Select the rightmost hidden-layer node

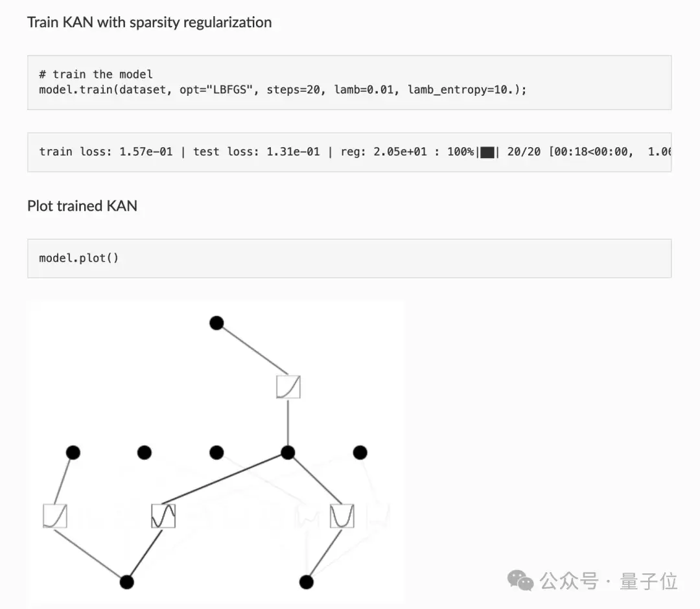click(360, 452)
